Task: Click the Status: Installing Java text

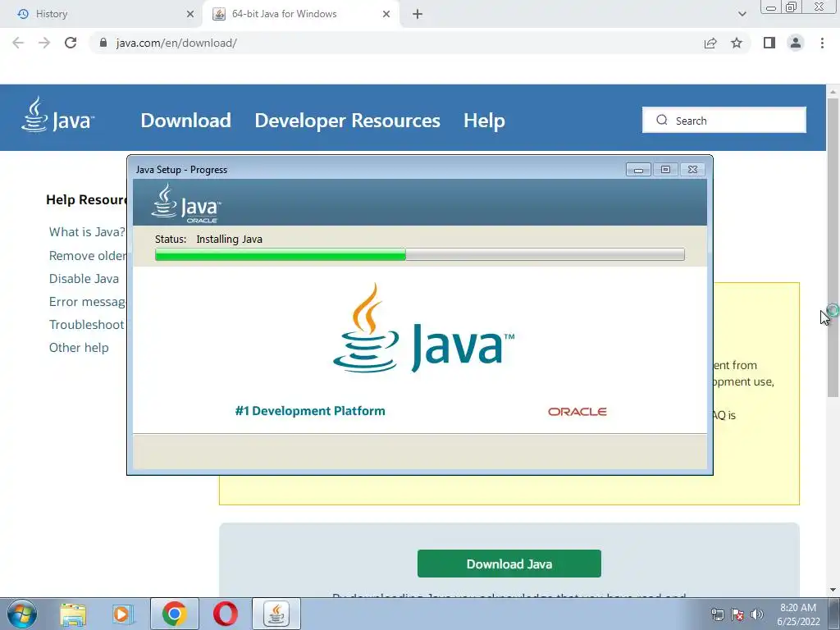Action: click(208, 240)
